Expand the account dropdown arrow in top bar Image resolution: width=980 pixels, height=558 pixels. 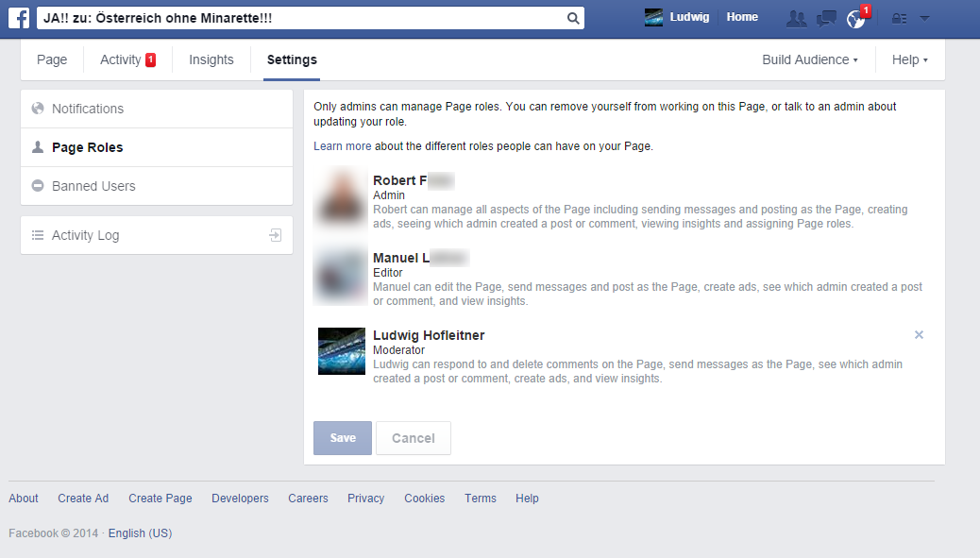[x=925, y=19]
